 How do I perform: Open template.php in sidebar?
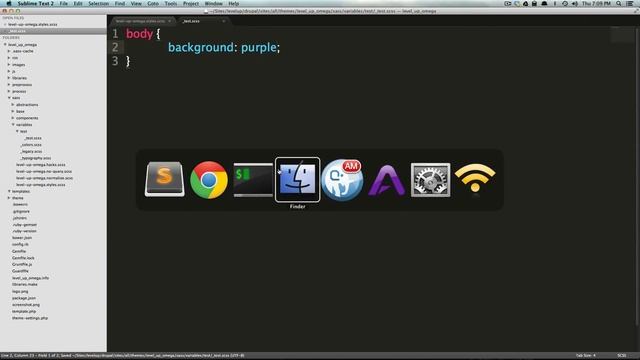pos(24,311)
